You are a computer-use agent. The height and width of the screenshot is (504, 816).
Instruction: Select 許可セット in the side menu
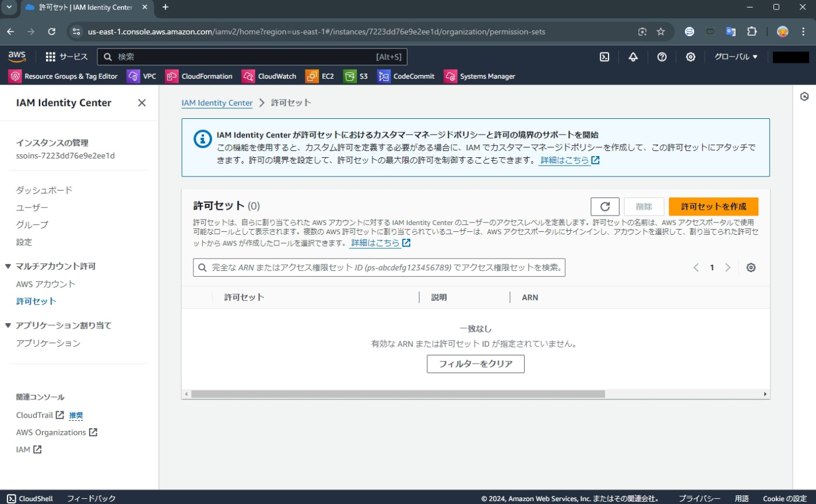36,301
